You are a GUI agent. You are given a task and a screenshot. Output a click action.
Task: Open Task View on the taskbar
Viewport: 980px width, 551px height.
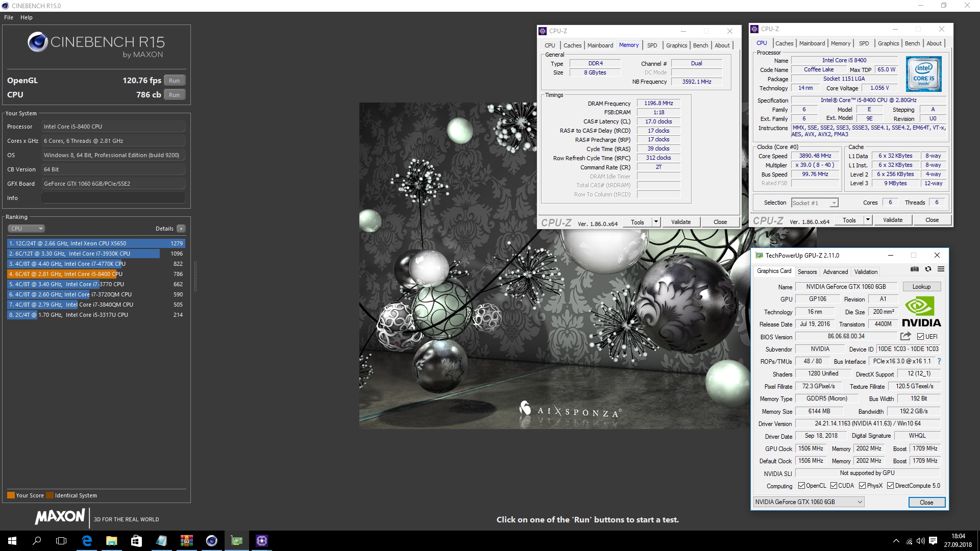click(x=61, y=541)
